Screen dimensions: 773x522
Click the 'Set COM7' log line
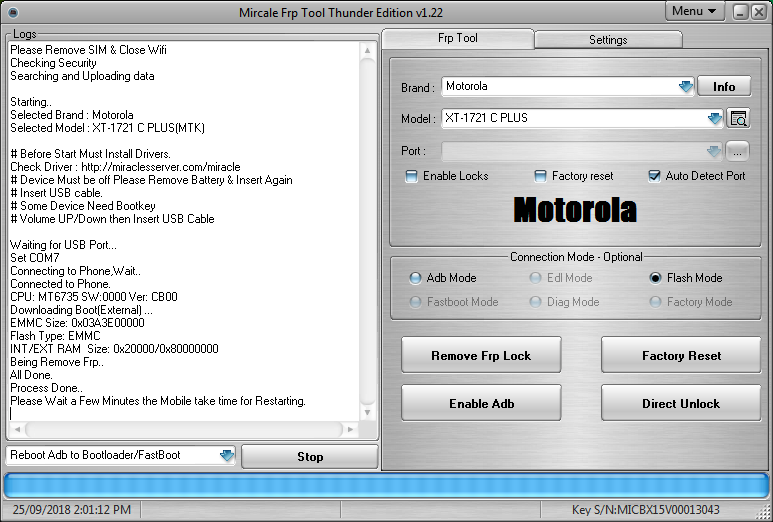click(x=35, y=258)
